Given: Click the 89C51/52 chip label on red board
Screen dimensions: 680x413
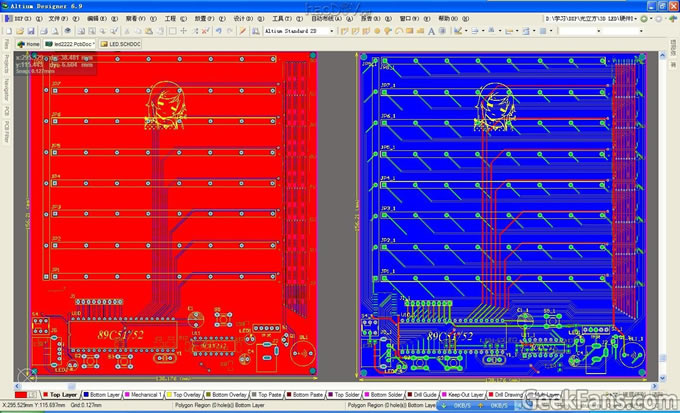Looking at the screenshot, I should (118, 331).
